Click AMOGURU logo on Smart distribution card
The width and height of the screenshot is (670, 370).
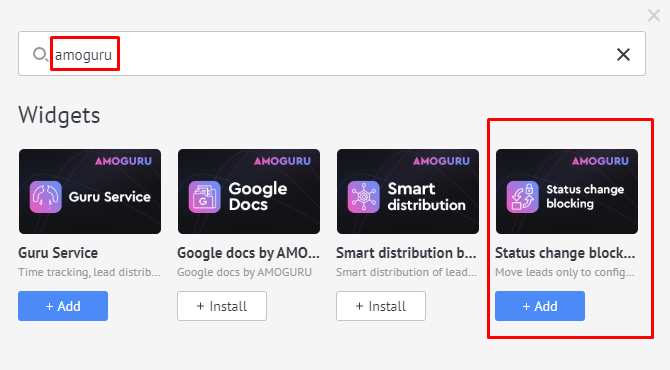[441, 161]
